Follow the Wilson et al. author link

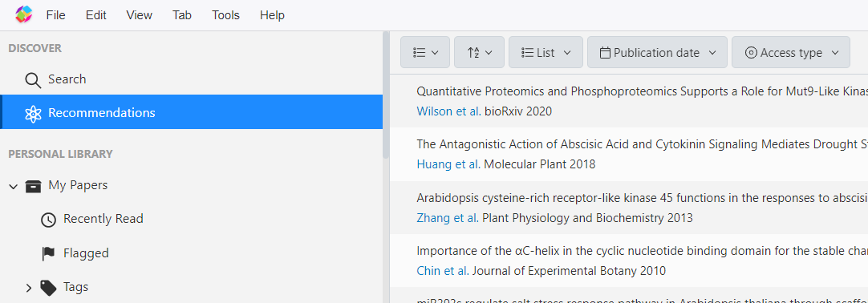[449, 111]
